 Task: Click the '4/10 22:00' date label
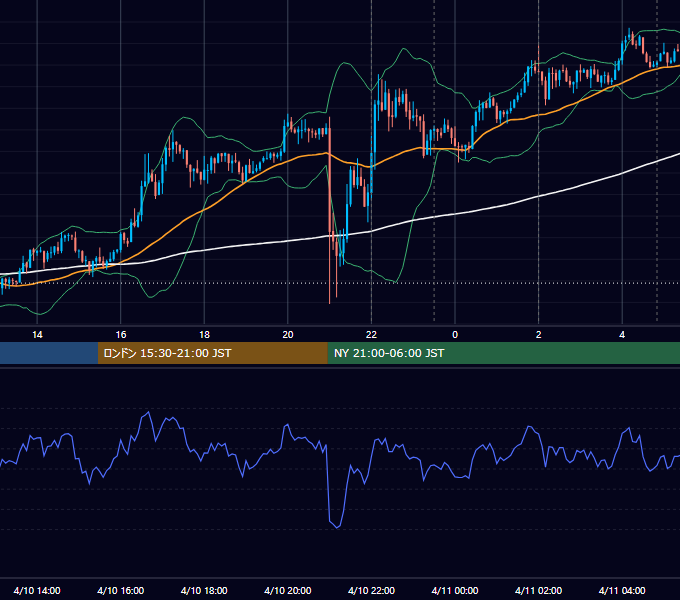click(371, 590)
